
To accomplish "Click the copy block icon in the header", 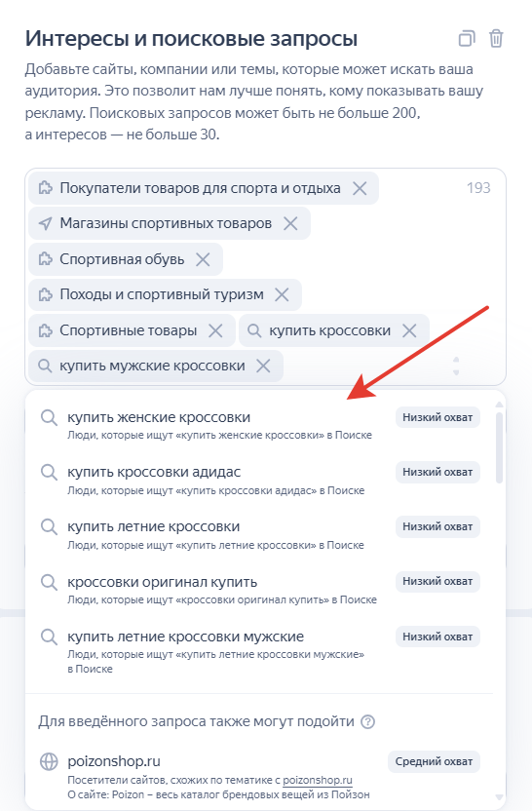I will click(467, 39).
